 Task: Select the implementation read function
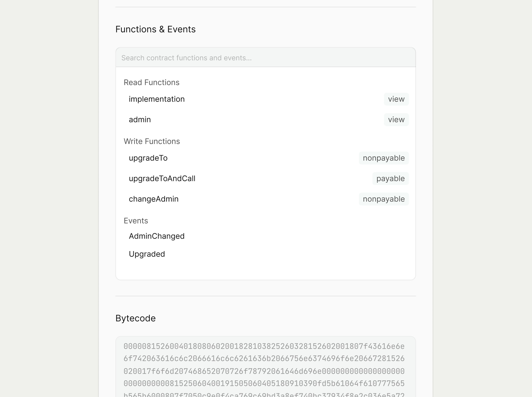(157, 99)
